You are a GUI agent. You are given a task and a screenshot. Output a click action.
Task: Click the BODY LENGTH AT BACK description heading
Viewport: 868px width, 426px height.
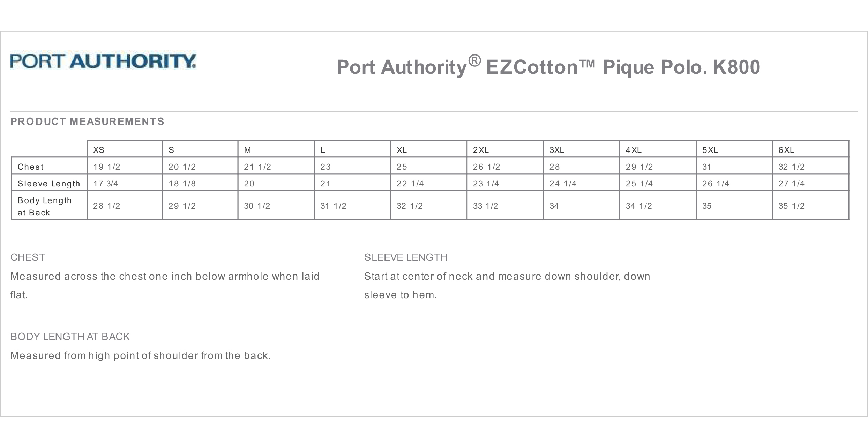pos(70,337)
